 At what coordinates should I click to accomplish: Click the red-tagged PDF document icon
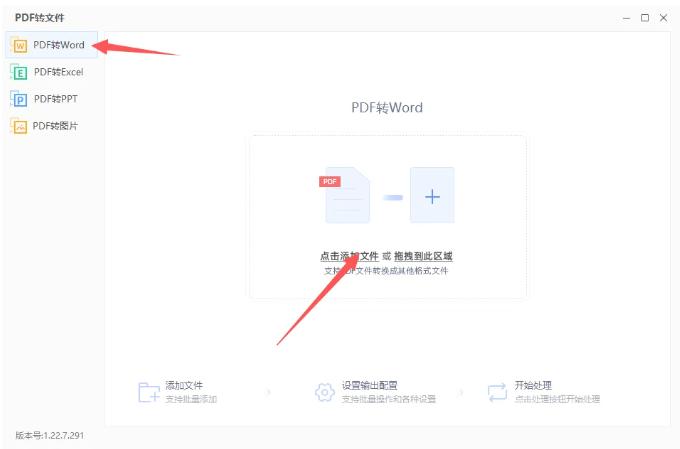pos(345,195)
